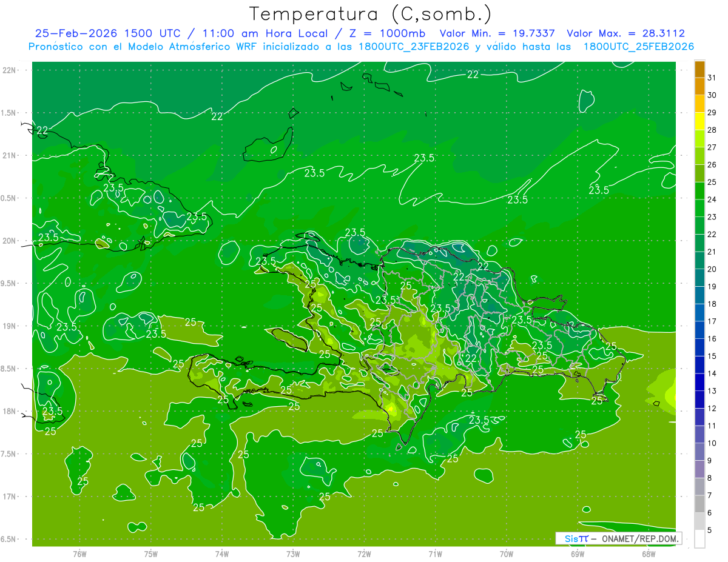Click color scale value "31"

point(712,78)
